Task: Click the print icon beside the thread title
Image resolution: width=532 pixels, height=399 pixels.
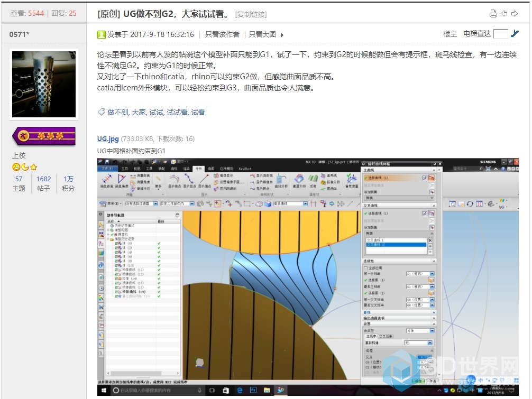Action: click(x=493, y=14)
